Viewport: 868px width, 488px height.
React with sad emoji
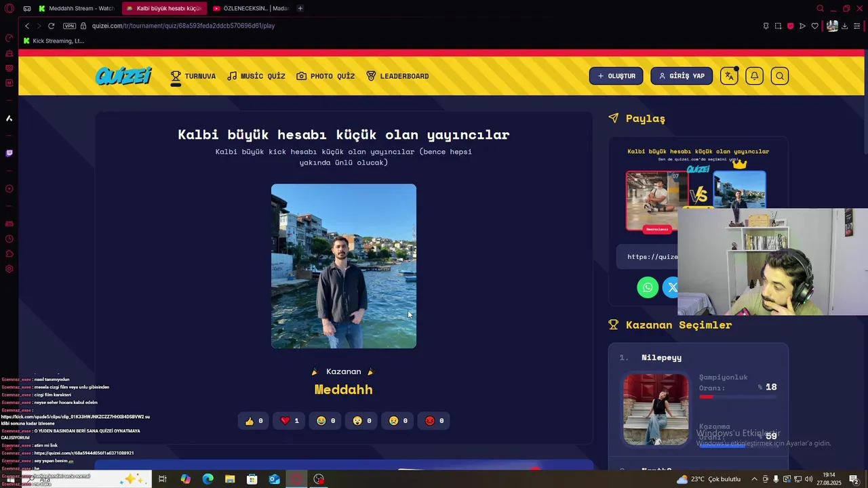coord(398,421)
